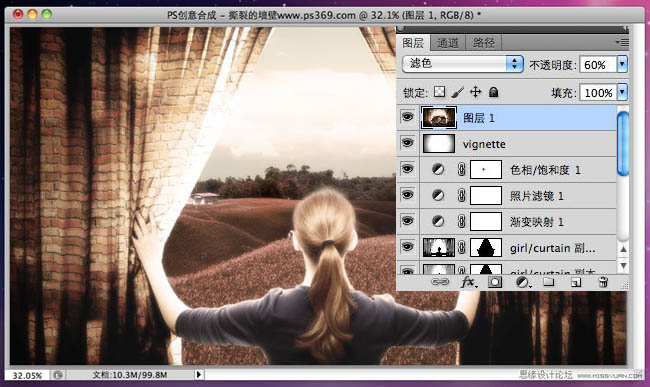Select the layer named 渐变映射 1

(507, 222)
